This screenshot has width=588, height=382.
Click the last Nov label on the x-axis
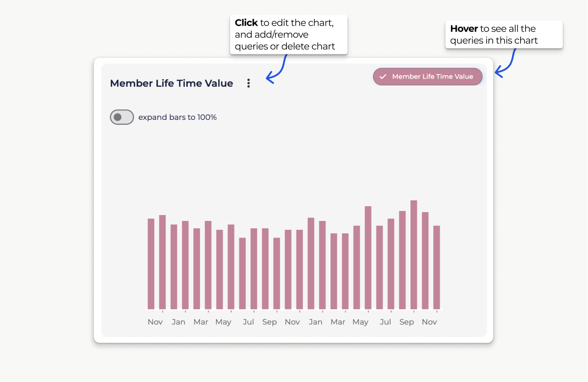pyautogui.click(x=429, y=322)
